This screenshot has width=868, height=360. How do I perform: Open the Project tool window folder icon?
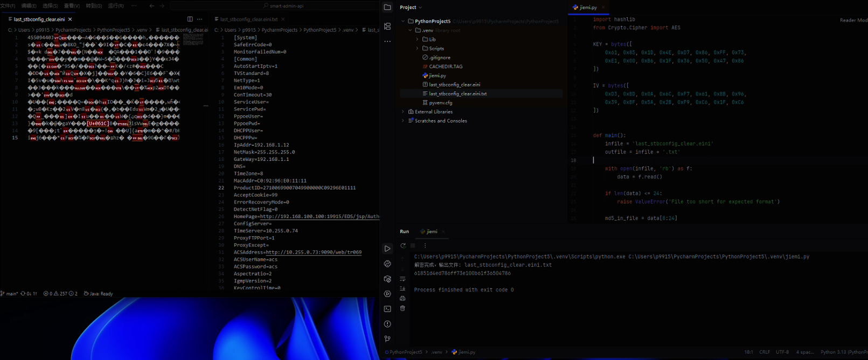coord(387,8)
